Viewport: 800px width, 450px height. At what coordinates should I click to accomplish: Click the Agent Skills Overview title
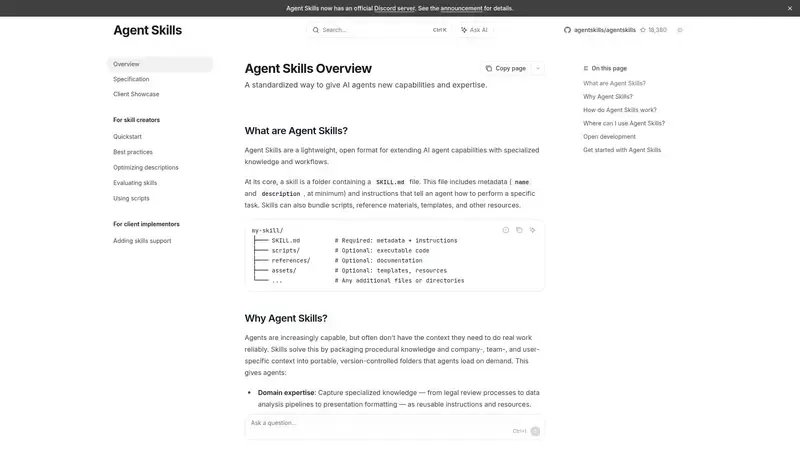[308, 68]
